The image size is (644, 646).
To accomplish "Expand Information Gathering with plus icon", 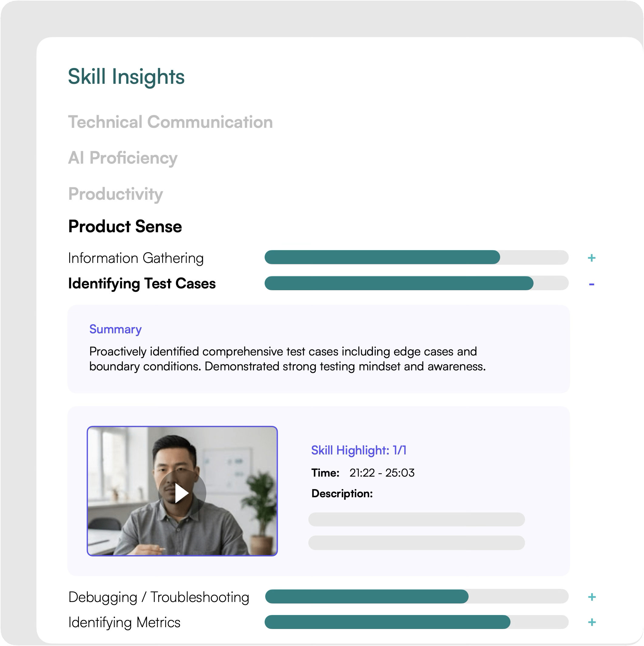I will (x=591, y=258).
